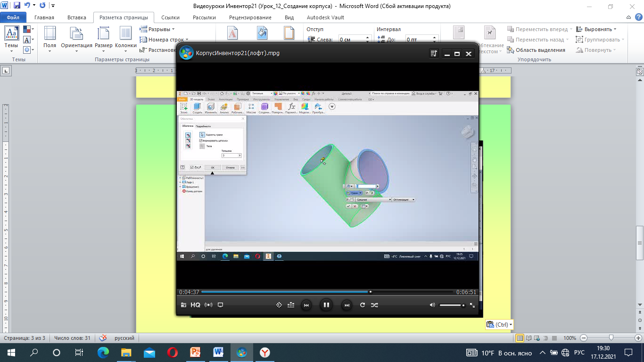The image size is (644, 362).
Task: Toggle repeat mode in the player
Action: [363, 305]
